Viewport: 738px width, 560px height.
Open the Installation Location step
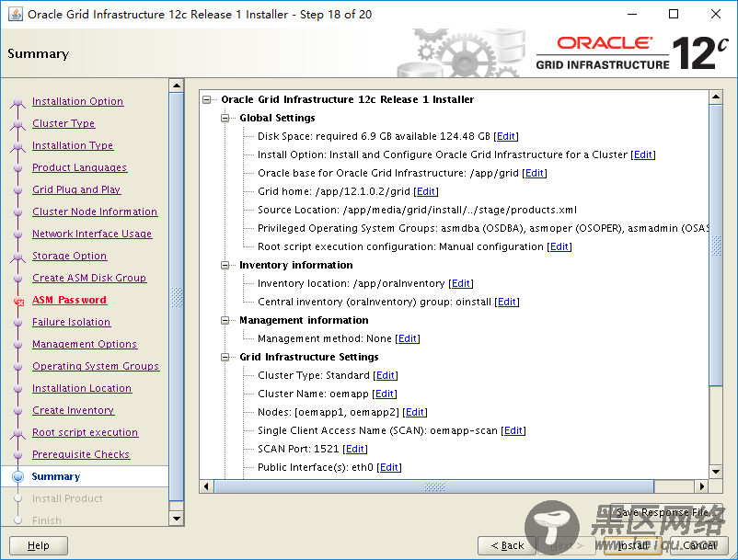click(82, 389)
